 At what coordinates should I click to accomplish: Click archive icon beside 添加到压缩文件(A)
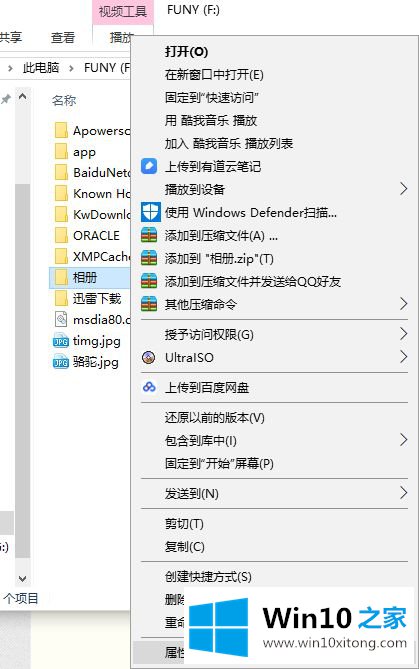click(x=149, y=235)
